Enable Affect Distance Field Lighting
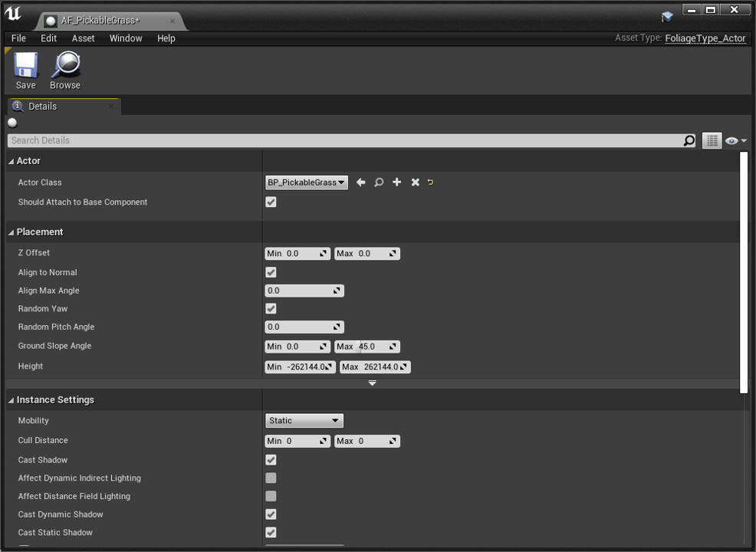This screenshot has width=756, height=552. click(x=271, y=496)
